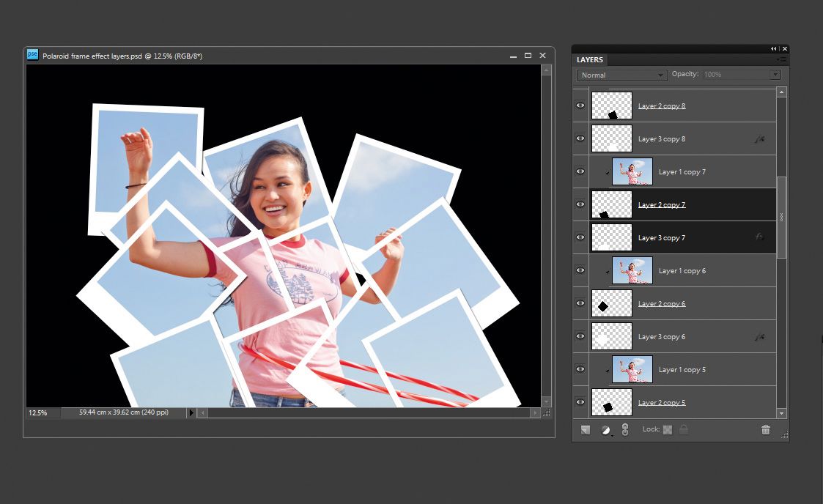Click the status bar info arrow button

point(191,412)
